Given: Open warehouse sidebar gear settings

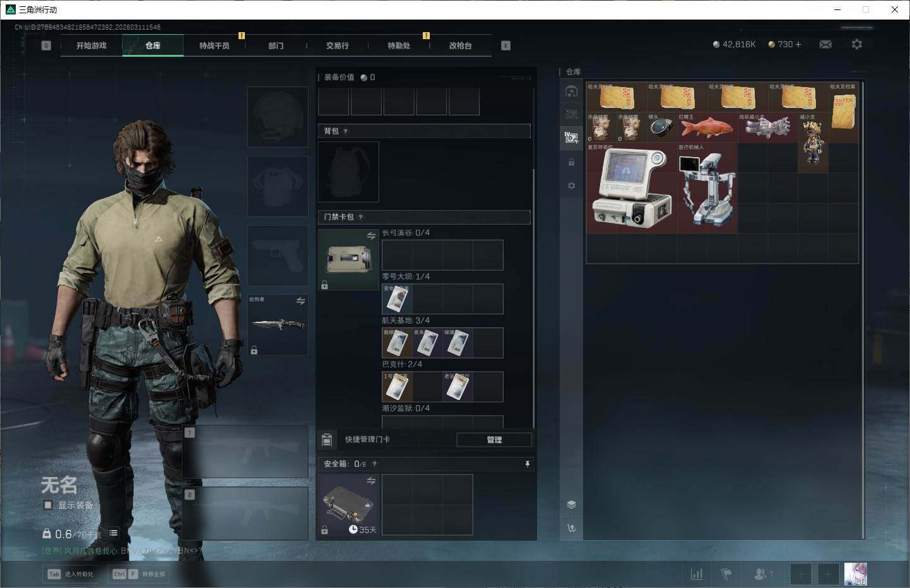Looking at the screenshot, I should coord(571,186).
